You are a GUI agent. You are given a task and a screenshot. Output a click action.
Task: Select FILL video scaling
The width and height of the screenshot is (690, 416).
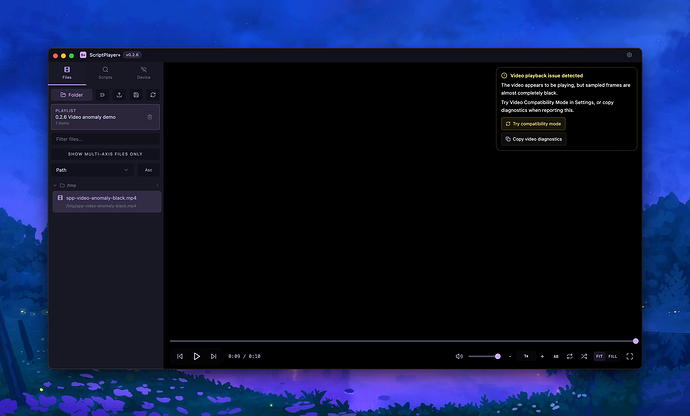613,356
